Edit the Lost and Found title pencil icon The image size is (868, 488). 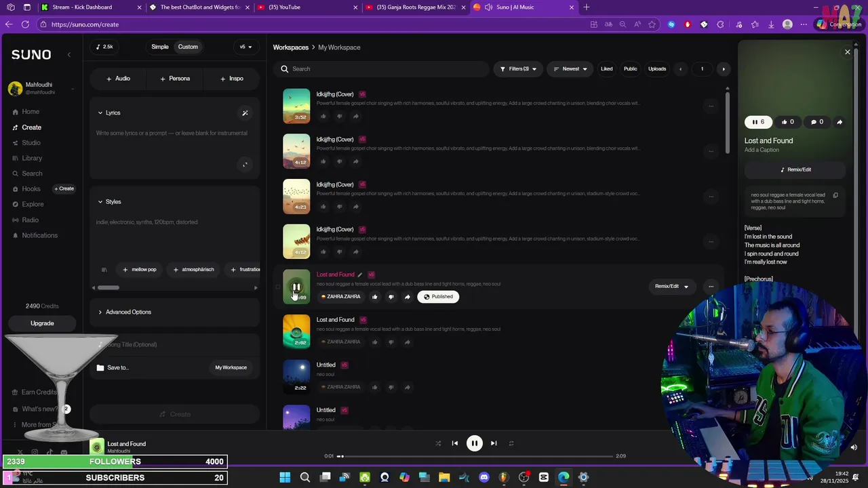pyautogui.click(x=360, y=274)
